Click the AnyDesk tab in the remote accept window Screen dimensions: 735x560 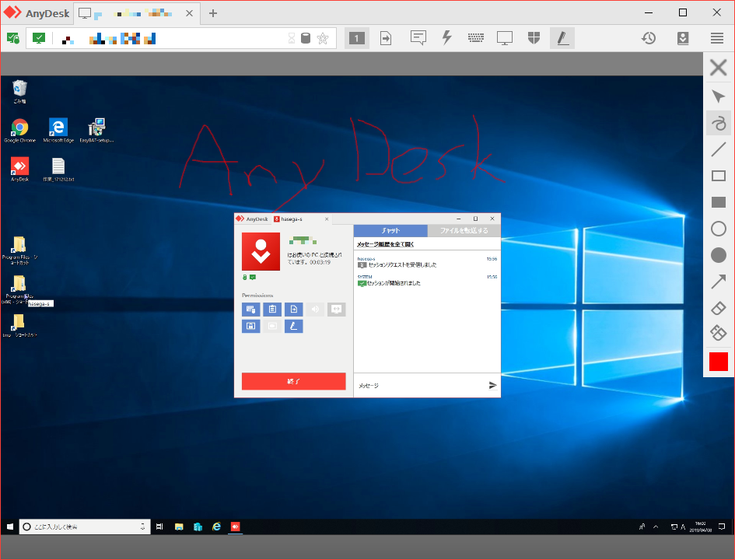tap(252, 219)
